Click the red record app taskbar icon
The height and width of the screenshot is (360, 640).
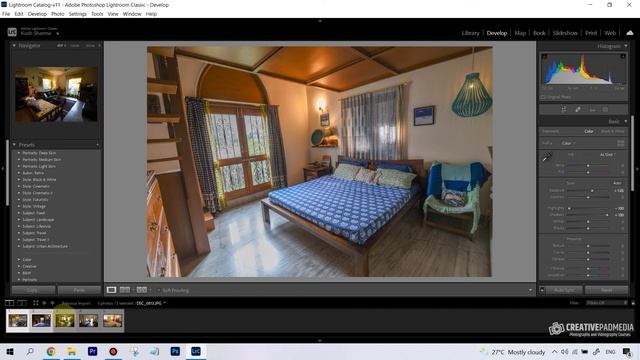[x=113, y=351]
